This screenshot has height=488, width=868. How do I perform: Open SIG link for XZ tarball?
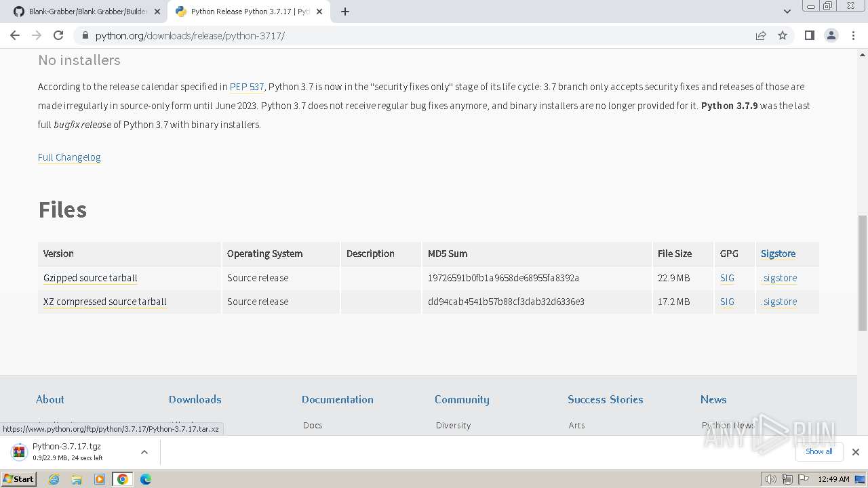coord(727,302)
